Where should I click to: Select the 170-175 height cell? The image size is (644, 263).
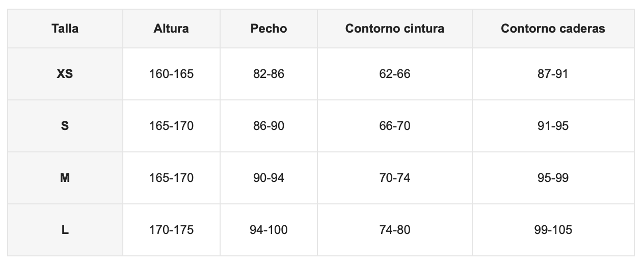[x=171, y=230]
